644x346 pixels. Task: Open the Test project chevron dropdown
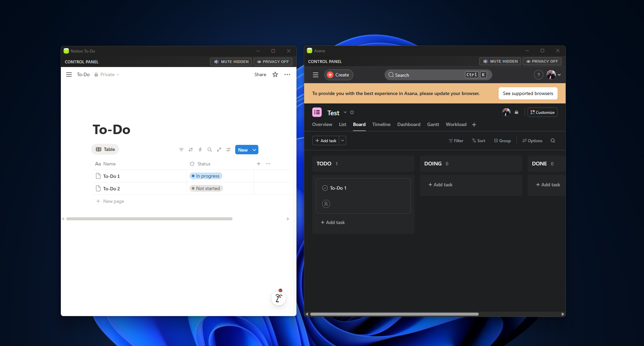coord(345,112)
